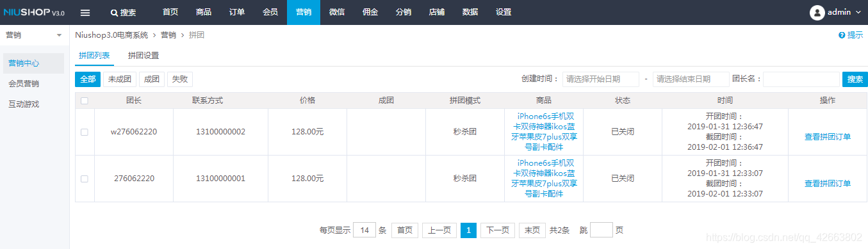Toggle the hamburger menu icon
Viewport: 868px width, 249px height.
click(x=85, y=12)
